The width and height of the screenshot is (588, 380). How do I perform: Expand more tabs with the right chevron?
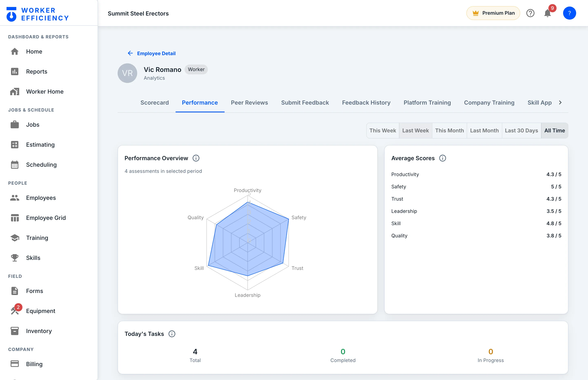point(560,102)
